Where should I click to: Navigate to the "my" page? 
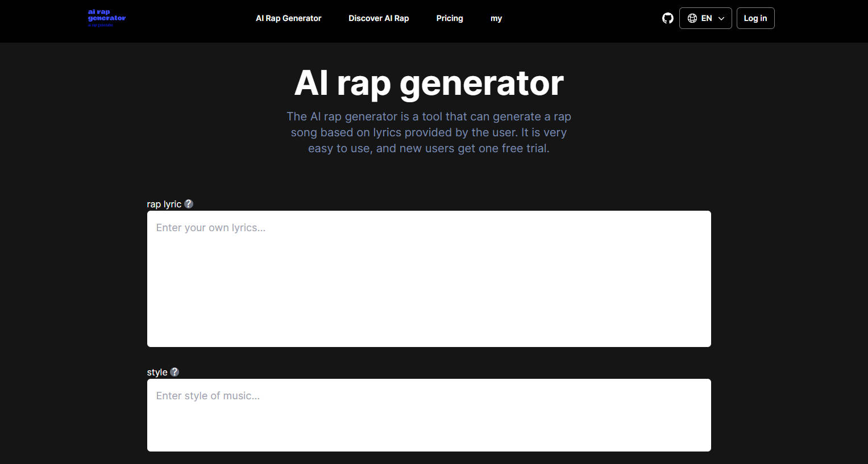coord(496,18)
